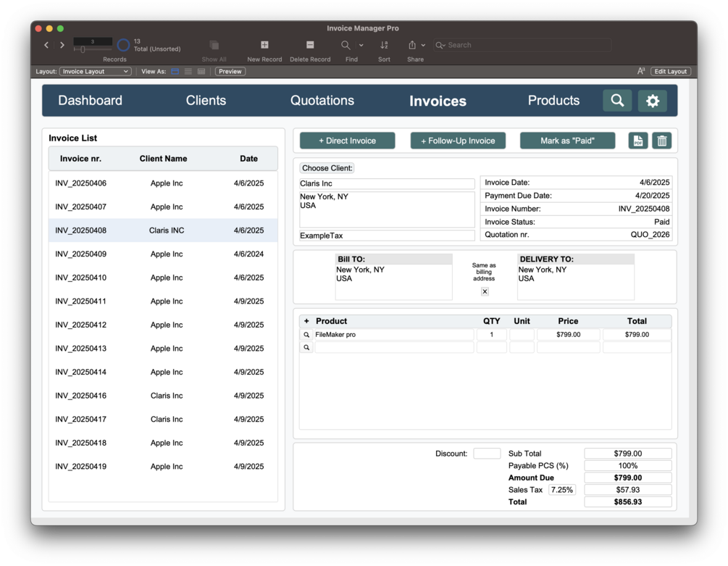Click the Show All toolbar icon

(x=214, y=45)
